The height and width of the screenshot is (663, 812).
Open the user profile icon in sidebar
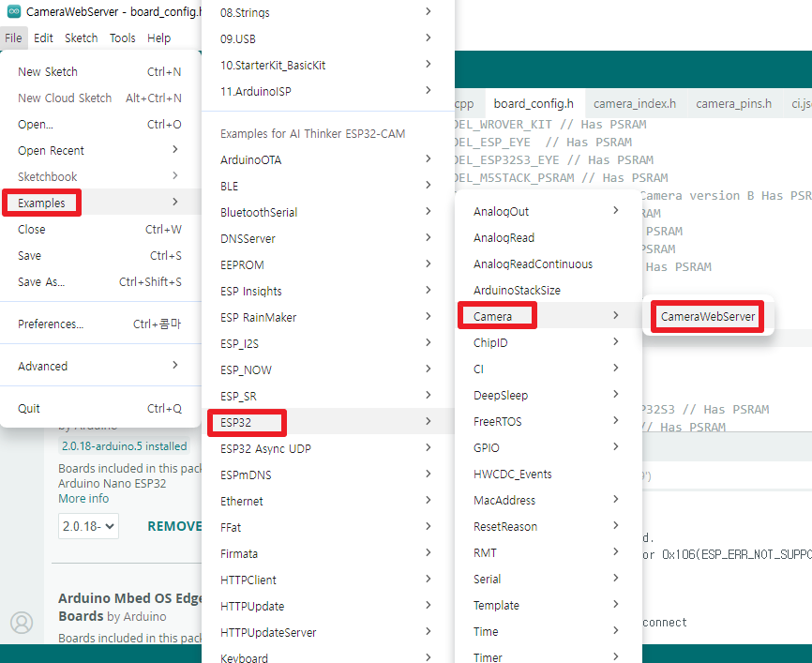point(22,623)
